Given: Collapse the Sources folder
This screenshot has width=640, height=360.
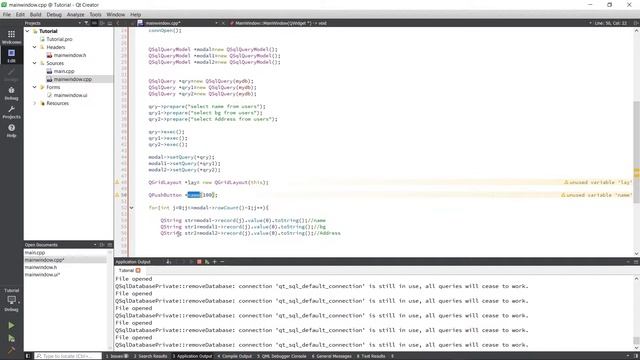Looking at the screenshot, I should 35,63.
